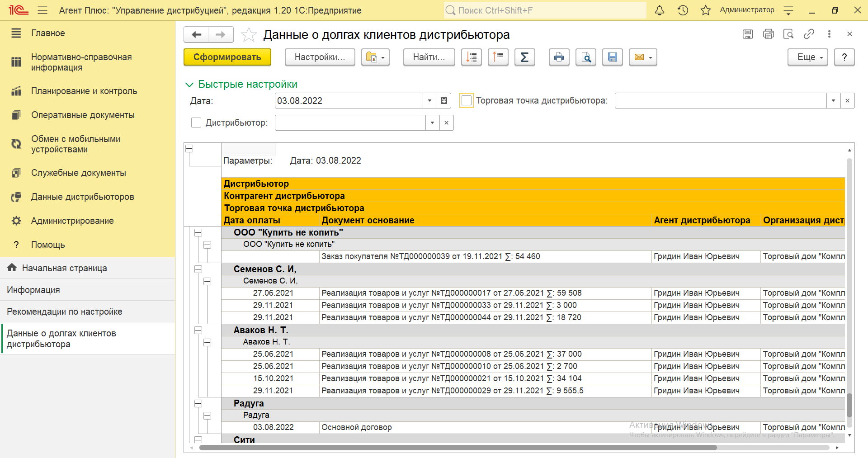Click printer icon in page header
The width and height of the screenshot is (868, 458).
click(768, 34)
